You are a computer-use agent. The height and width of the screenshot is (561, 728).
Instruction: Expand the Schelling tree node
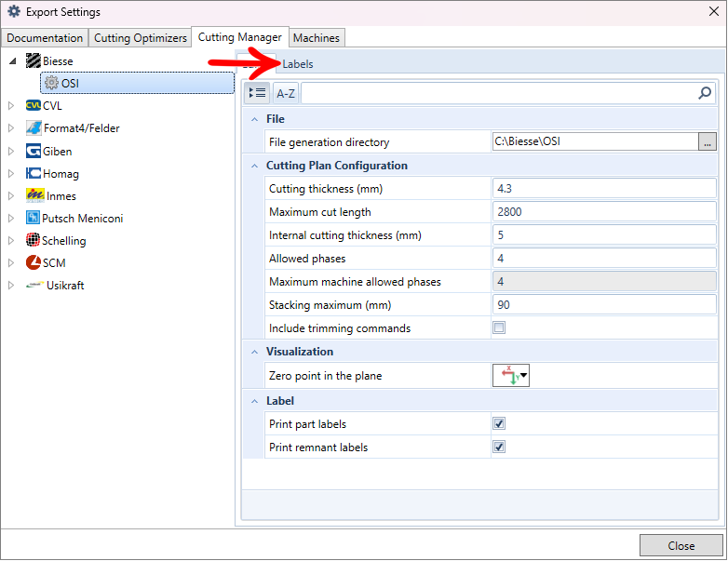pos(11,240)
